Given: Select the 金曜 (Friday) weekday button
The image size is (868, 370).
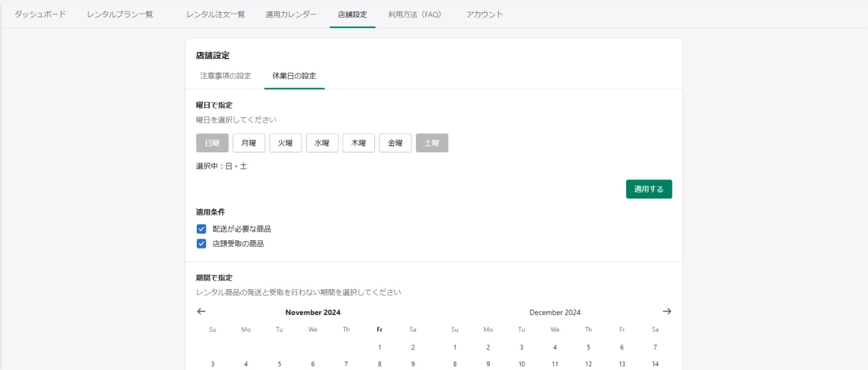Looking at the screenshot, I should (395, 142).
